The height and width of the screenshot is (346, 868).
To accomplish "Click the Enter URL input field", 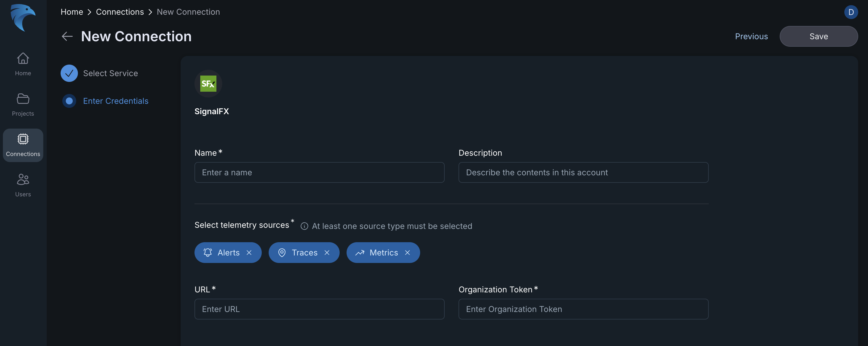I will pyautogui.click(x=319, y=309).
